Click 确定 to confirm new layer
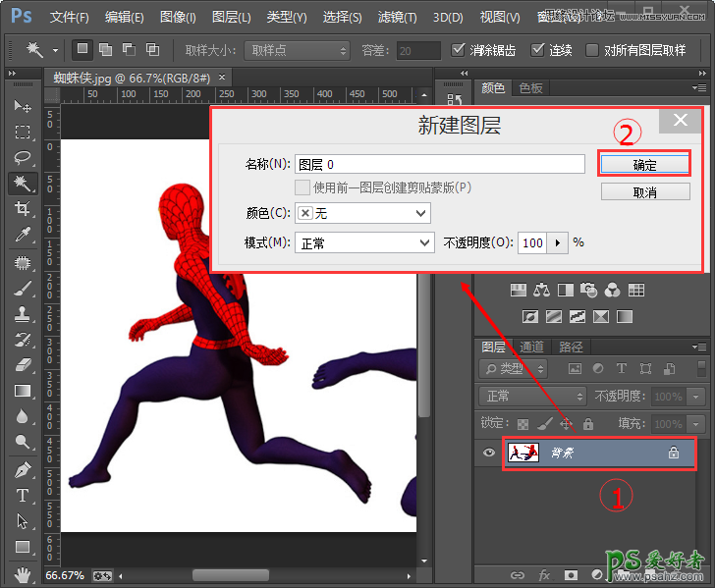Image resolution: width=715 pixels, height=588 pixels. pyautogui.click(x=644, y=165)
